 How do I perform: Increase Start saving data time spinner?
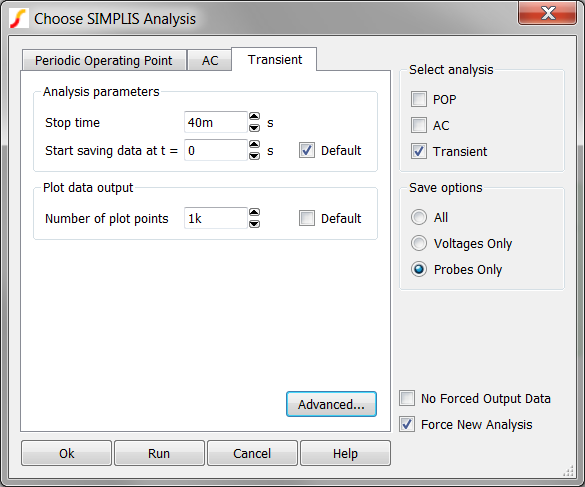pos(254,144)
